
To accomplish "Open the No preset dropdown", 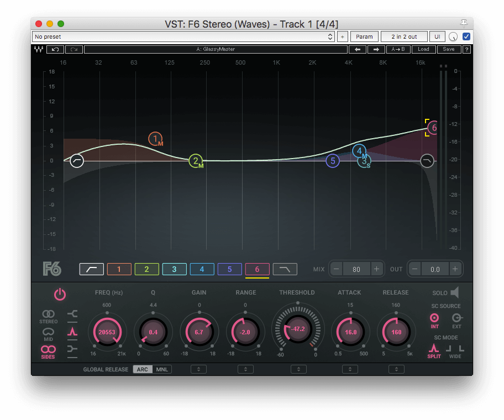I will tap(183, 36).
